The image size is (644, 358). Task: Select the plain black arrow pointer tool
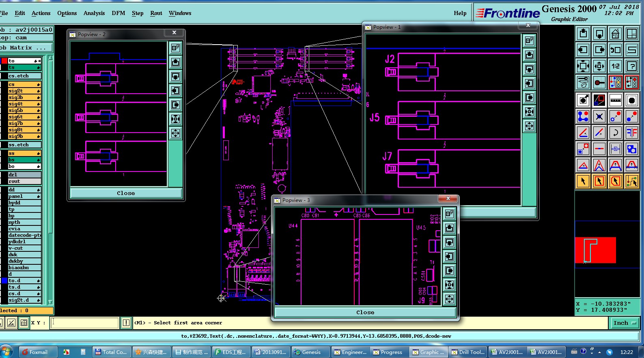pyautogui.click(x=583, y=181)
